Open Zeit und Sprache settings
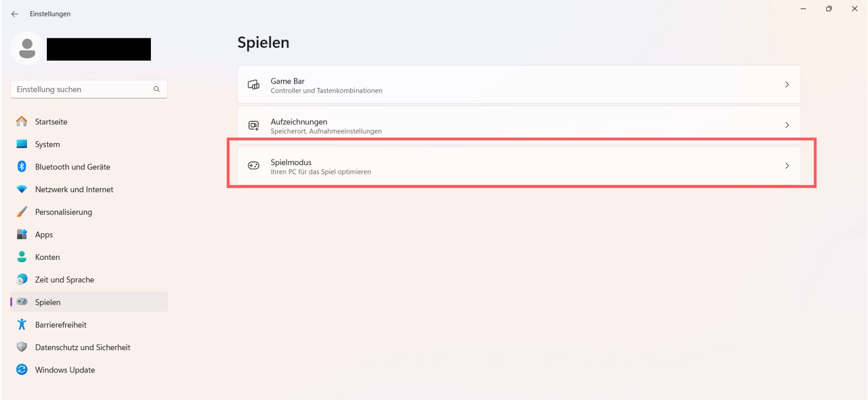The height and width of the screenshot is (400, 868). tap(64, 280)
